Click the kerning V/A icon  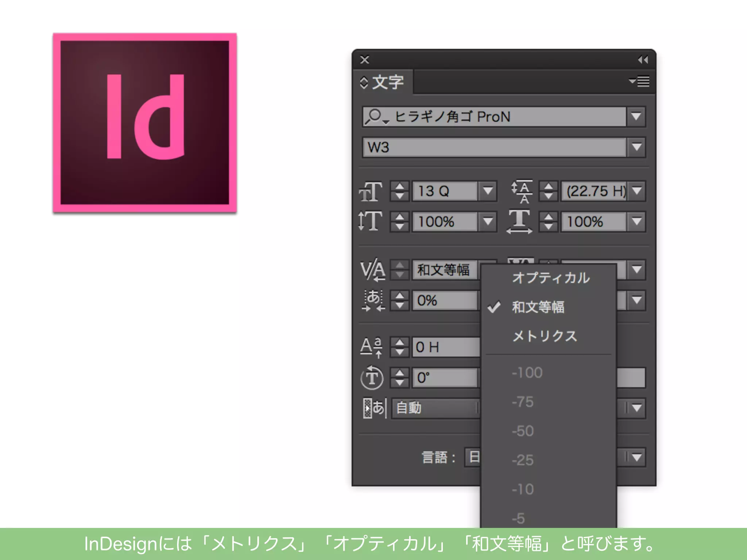pos(372,271)
